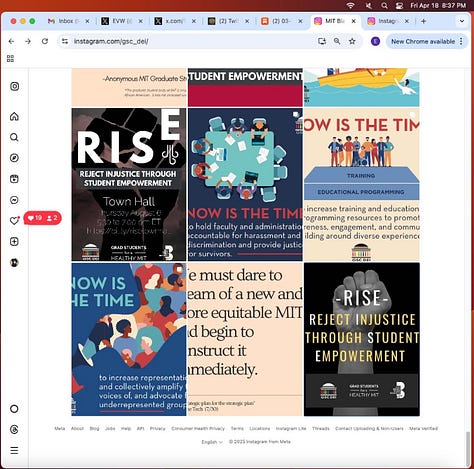Viewport: 474px width, 469px height.
Task: Click the browser Back arrow
Action: [x=11, y=41]
